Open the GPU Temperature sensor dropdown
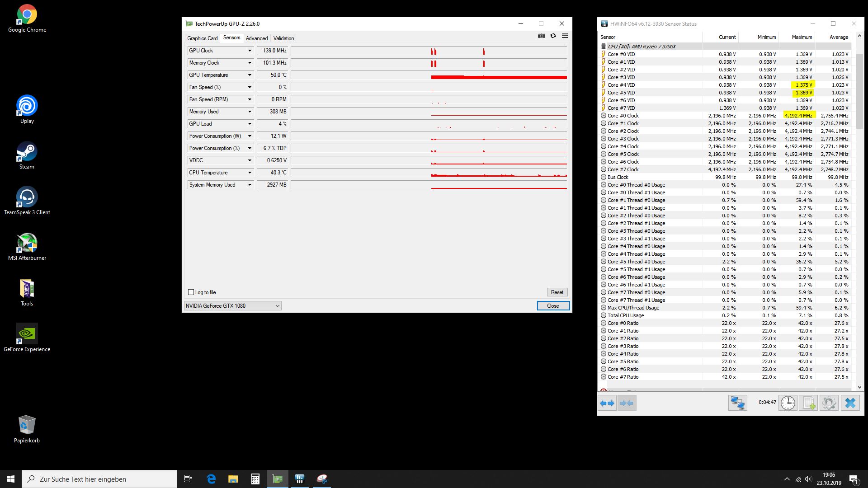The image size is (868, 488). [249, 75]
